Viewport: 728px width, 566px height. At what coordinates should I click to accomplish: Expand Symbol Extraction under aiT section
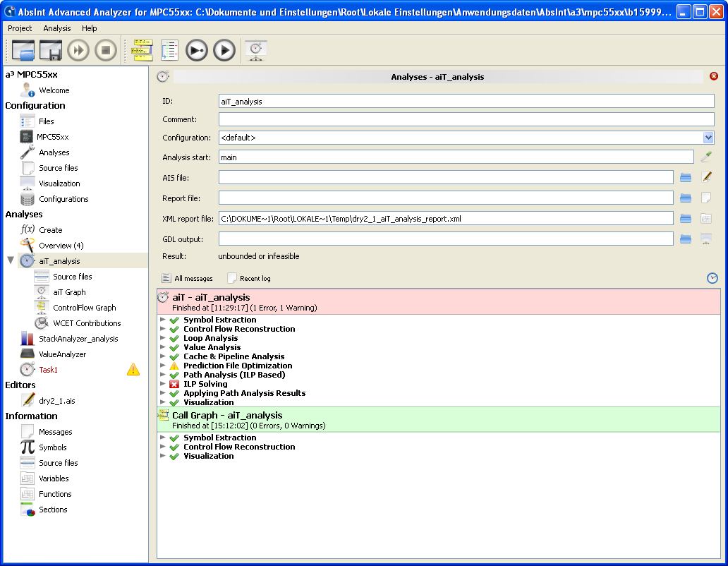[162, 320]
